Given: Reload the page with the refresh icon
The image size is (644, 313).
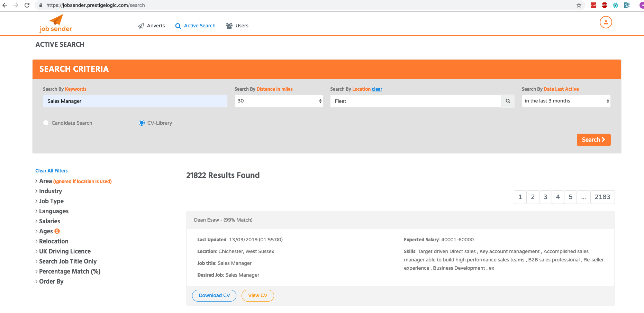Looking at the screenshot, I should (27, 5).
